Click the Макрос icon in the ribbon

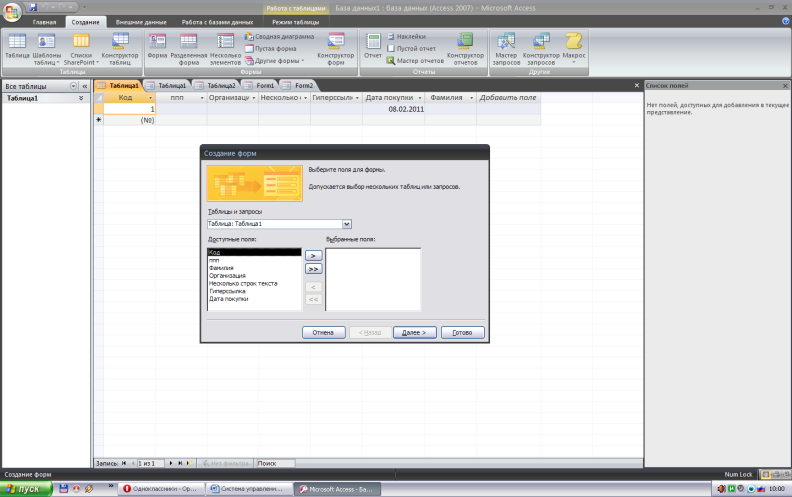click(x=574, y=48)
